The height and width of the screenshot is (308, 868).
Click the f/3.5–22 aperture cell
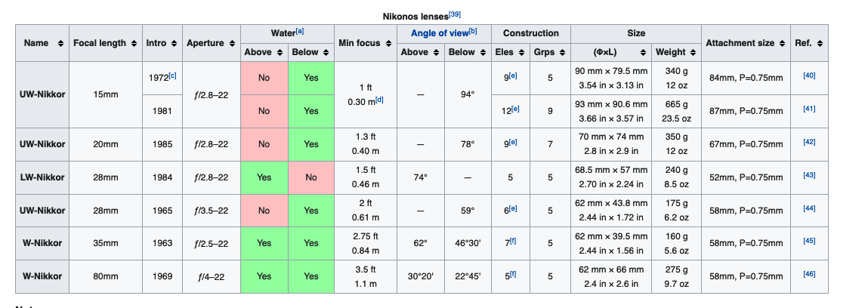[212, 211]
